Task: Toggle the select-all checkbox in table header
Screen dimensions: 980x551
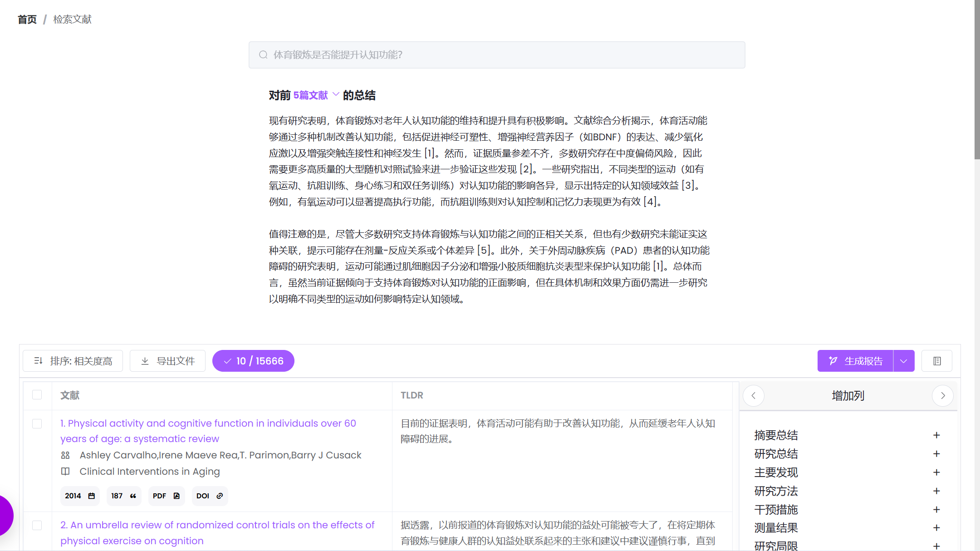Action: click(x=38, y=395)
